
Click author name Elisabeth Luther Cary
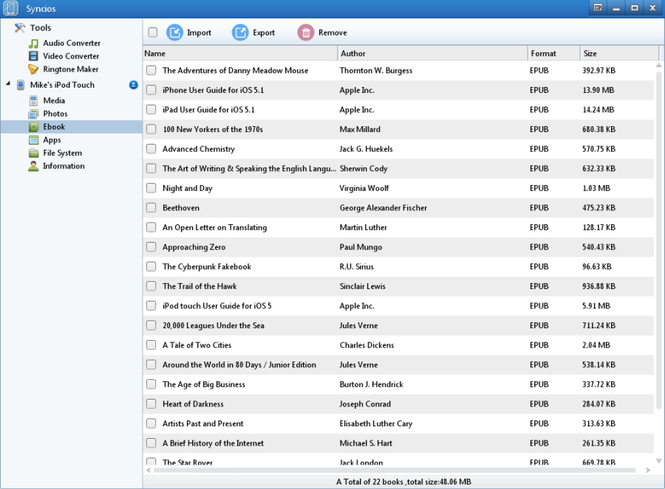(x=376, y=424)
